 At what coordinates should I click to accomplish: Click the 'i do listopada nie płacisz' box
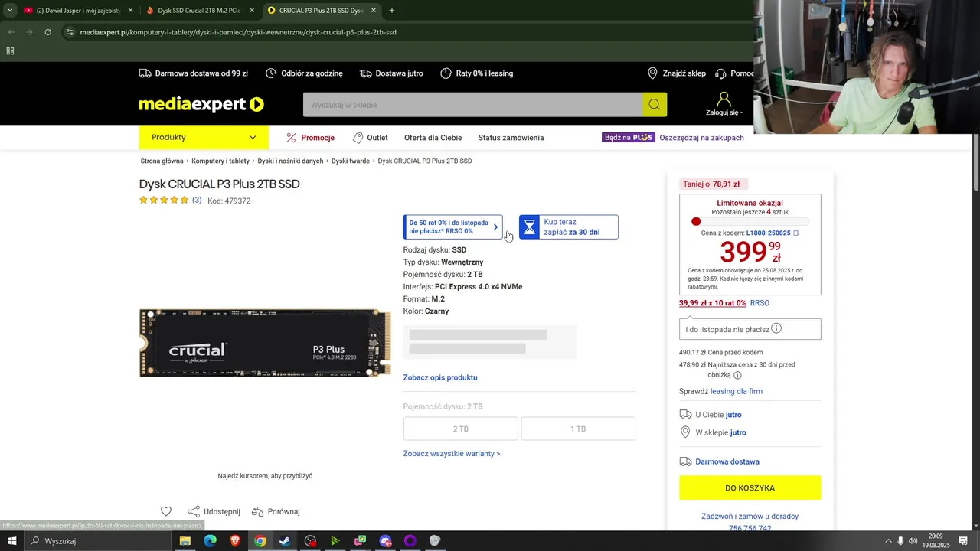tap(750, 329)
